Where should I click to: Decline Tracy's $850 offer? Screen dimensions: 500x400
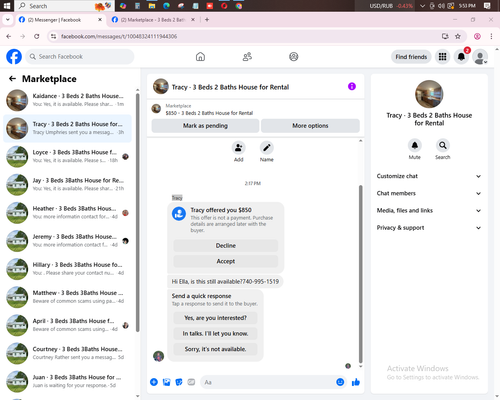click(226, 246)
